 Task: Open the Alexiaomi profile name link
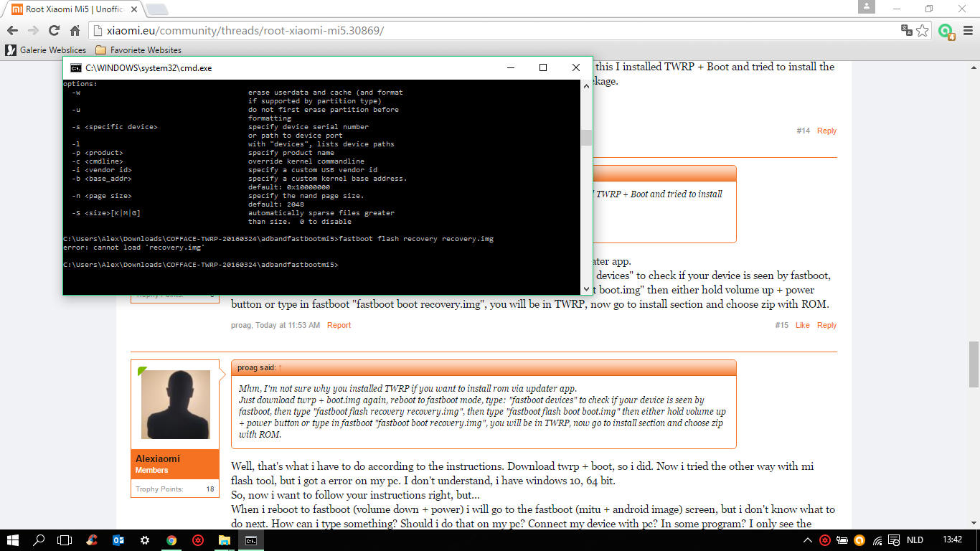(x=158, y=458)
